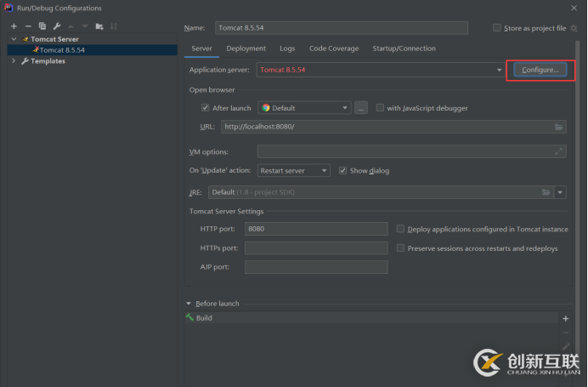This screenshot has width=588, height=387.
Task: Click the Add New Configuration plus icon
Action: (14, 26)
